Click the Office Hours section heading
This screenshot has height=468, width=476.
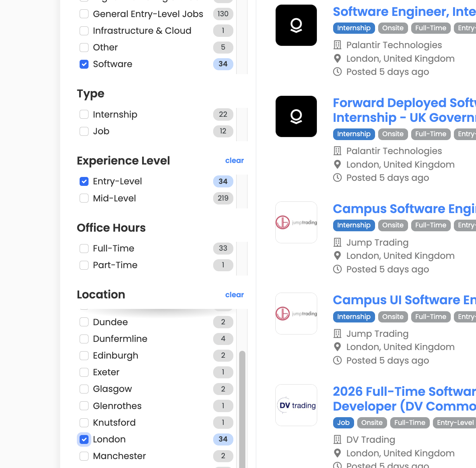coord(111,228)
